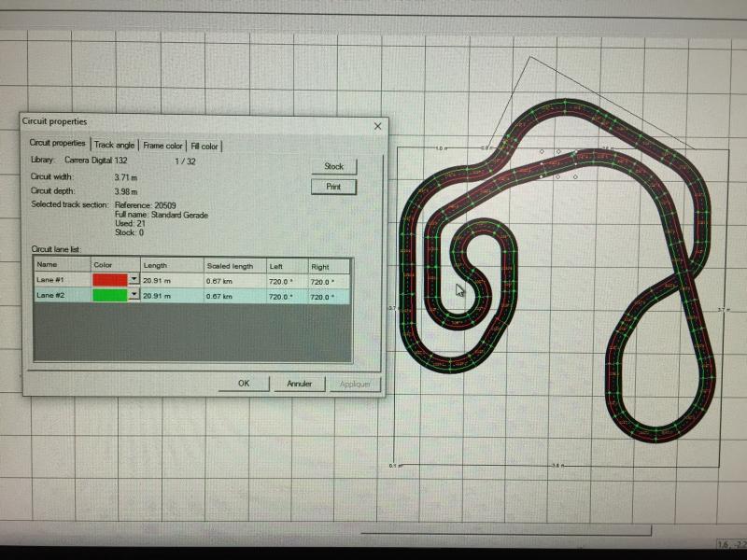
Task: Open Lane #1 color dropdown arrow
Action: [134, 279]
